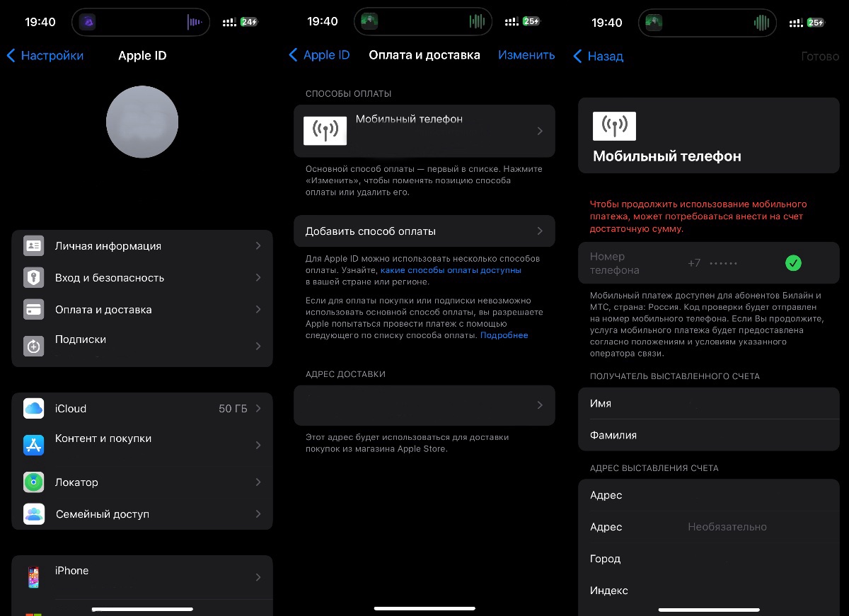Tap the antenna icon above Мобильный телефон heading

[614, 126]
